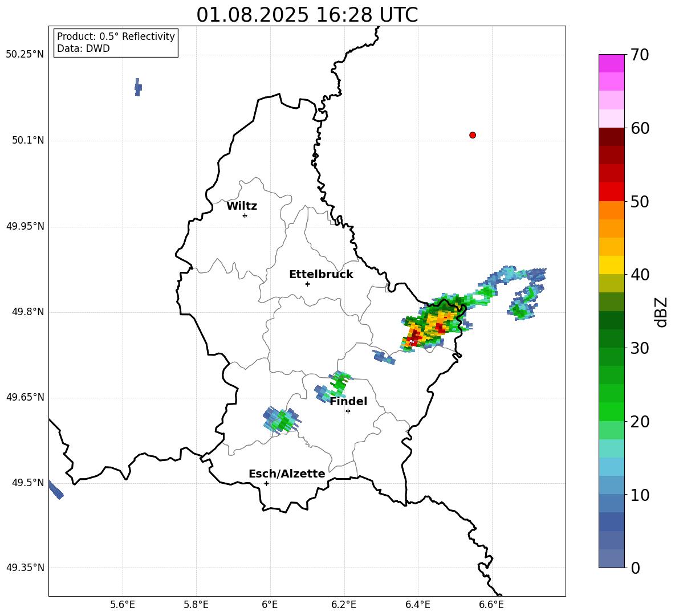The image size is (675, 616).
Task: Click the Wiltz city label
Action: [x=242, y=206]
